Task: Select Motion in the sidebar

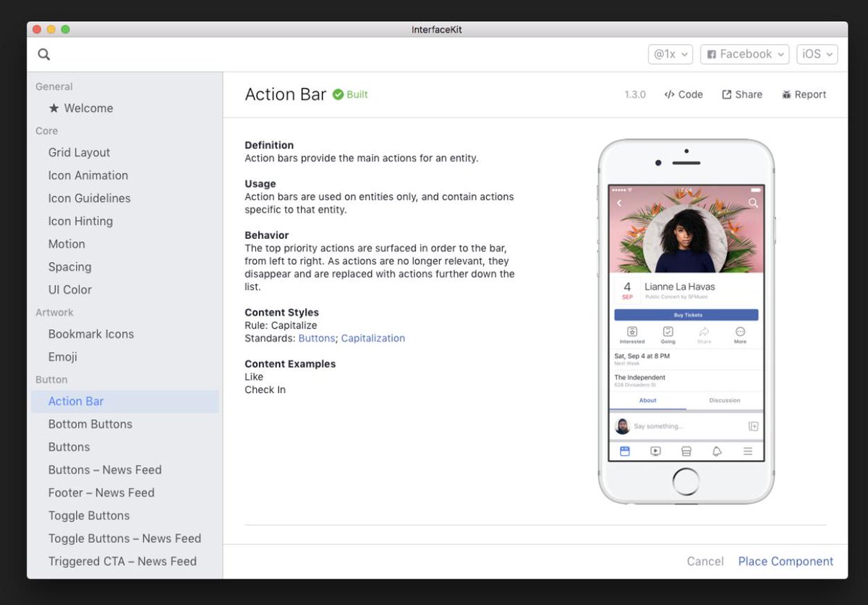Action: [67, 245]
